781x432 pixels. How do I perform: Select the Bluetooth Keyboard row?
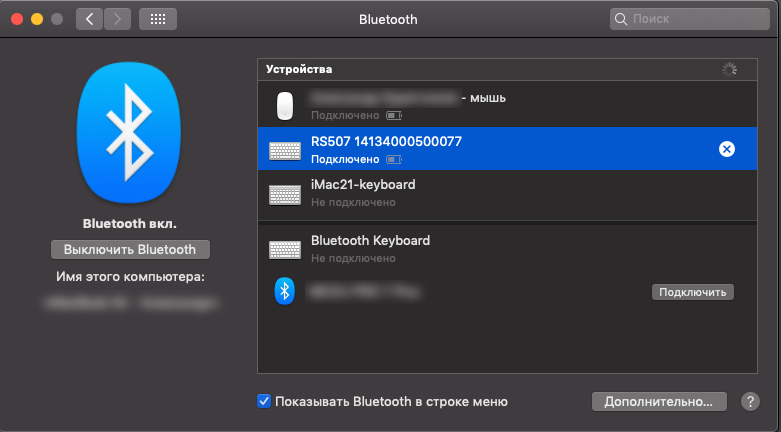[500, 249]
